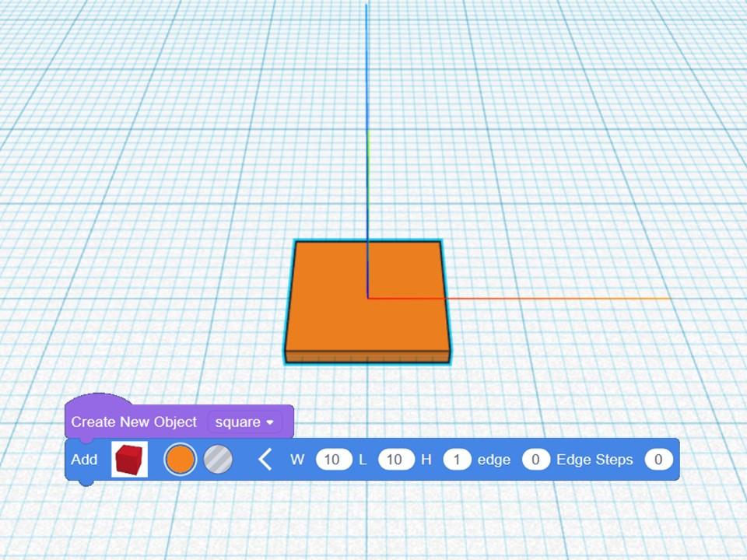Click the red cube preview in the Add block
The image size is (747, 560).
(128, 459)
